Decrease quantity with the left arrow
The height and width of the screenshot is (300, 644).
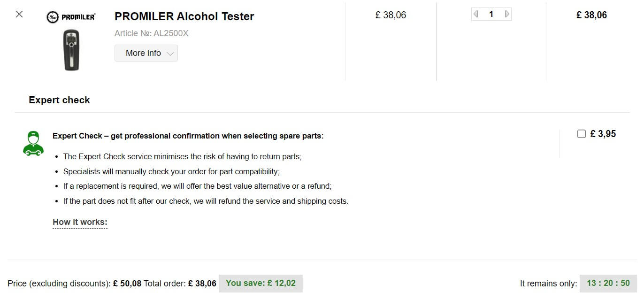click(476, 14)
